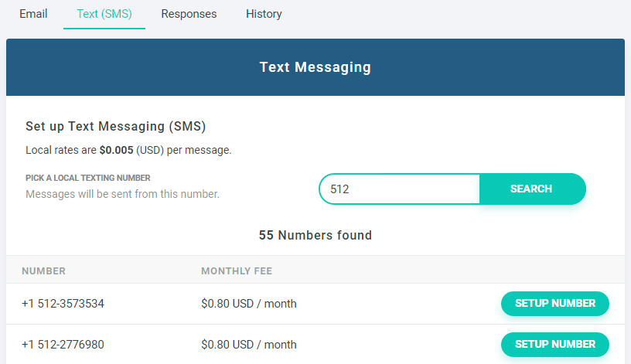Click the monthly fee for +1 512-2776980

pyautogui.click(x=248, y=344)
